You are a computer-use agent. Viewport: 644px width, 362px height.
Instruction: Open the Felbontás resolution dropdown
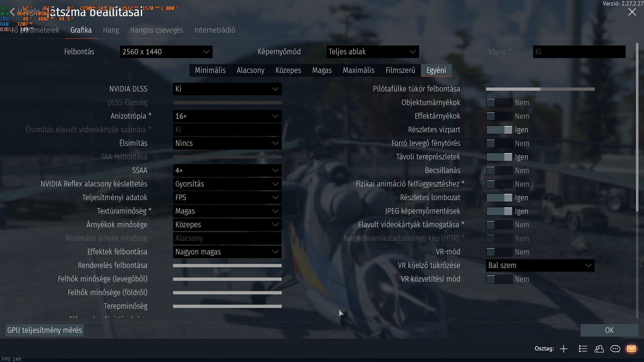click(166, 52)
